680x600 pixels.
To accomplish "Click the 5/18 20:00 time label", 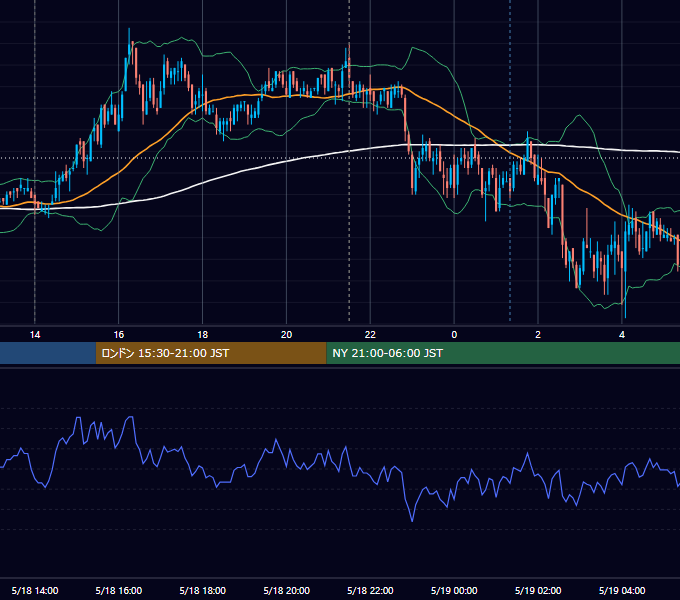I will coord(286,590).
